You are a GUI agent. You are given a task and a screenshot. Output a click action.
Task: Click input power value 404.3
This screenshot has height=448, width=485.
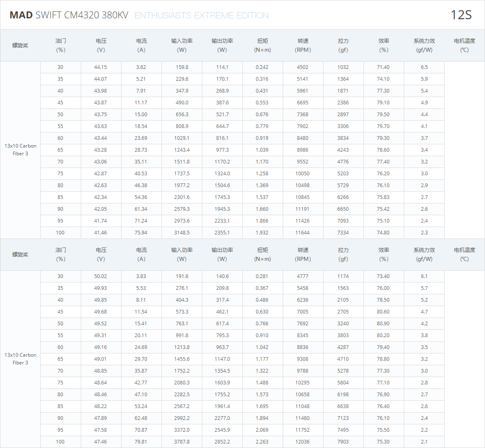tap(182, 300)
